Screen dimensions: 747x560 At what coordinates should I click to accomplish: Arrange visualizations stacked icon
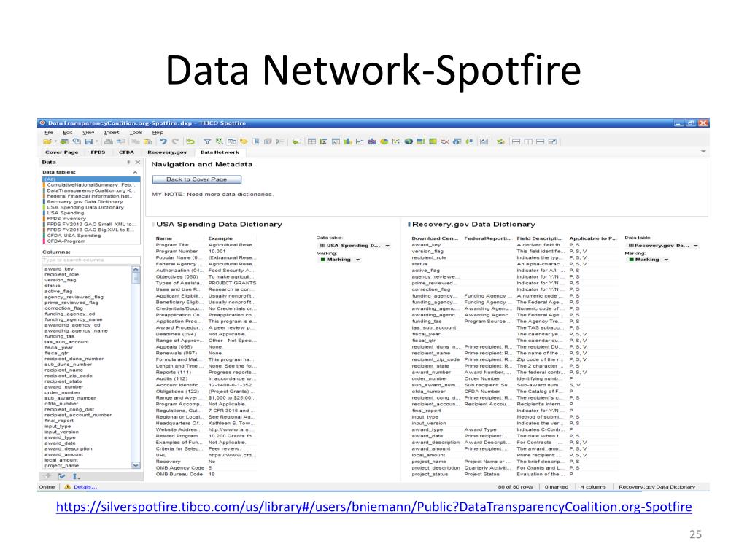[x=541, y=141]
